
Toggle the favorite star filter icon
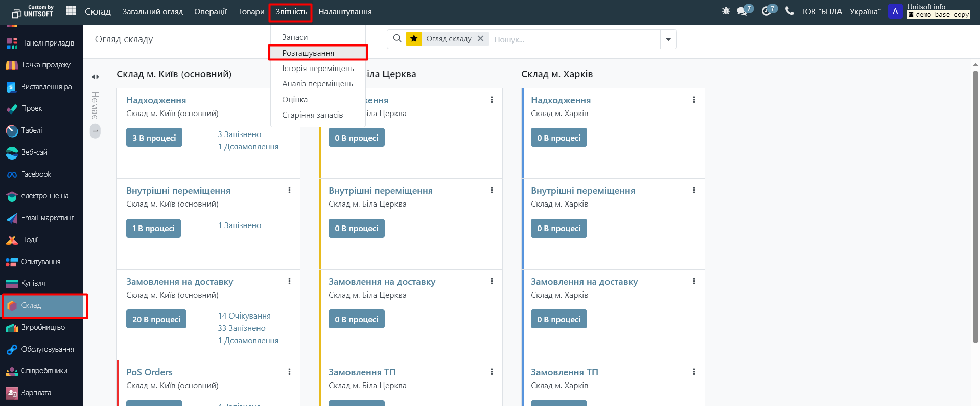tap(414, 39)
